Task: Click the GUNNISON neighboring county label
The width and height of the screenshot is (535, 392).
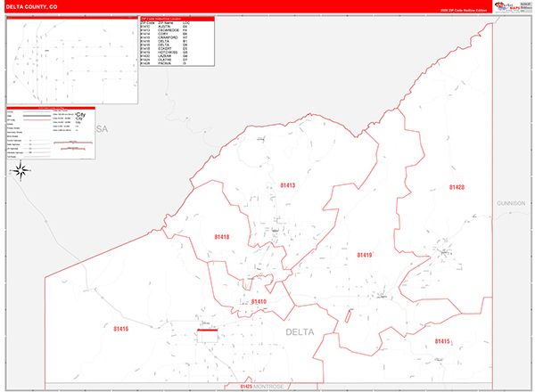Action: tap(512, 203)
